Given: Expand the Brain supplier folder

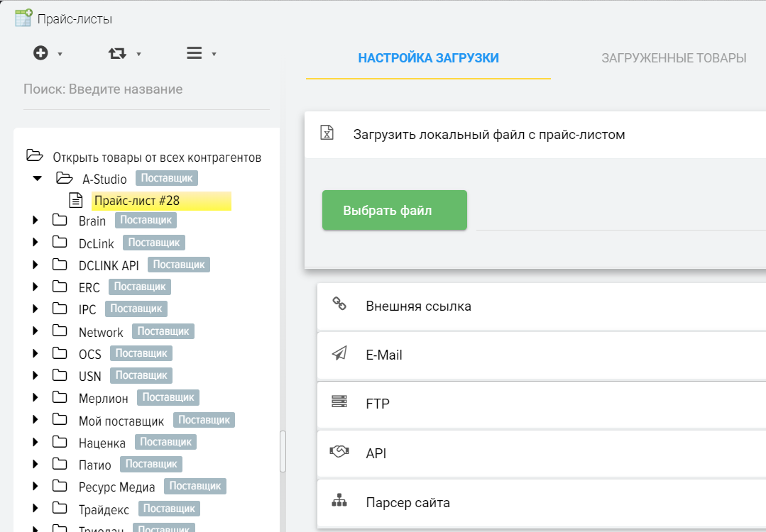Looking at the screenshot, I should [x=35, y=221].
